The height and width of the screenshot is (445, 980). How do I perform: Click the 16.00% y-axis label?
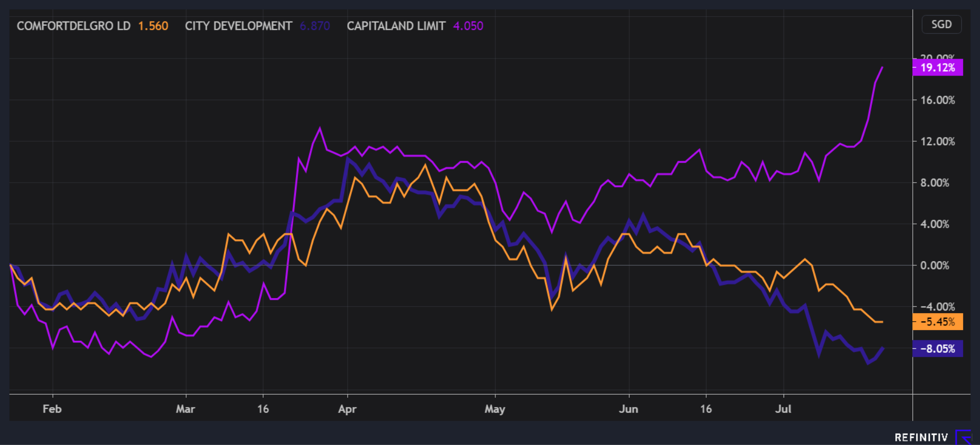pyautogui.click(x=937, y=100)
